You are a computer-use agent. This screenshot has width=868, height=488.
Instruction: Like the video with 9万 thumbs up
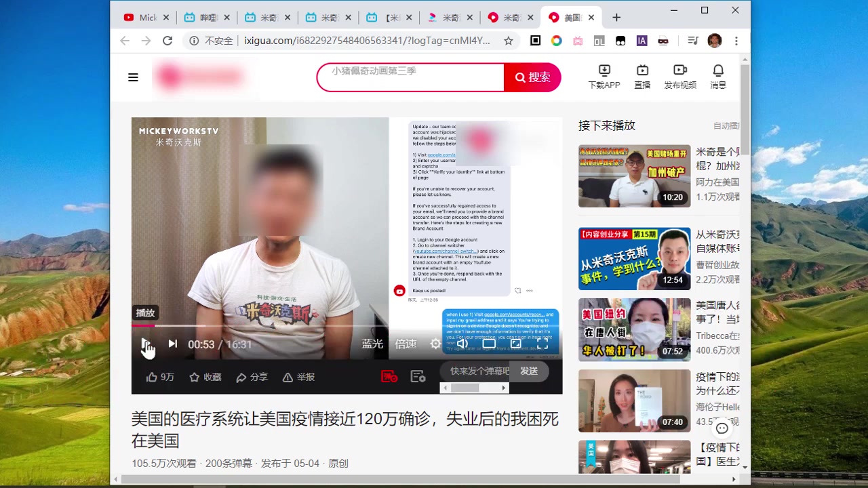point(160,377)
